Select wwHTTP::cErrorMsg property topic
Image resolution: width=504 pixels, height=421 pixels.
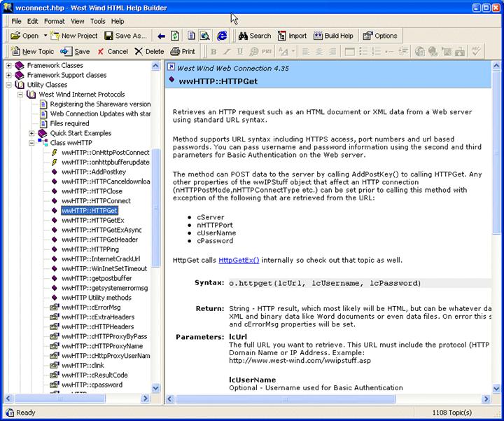(x=91, y=307)
